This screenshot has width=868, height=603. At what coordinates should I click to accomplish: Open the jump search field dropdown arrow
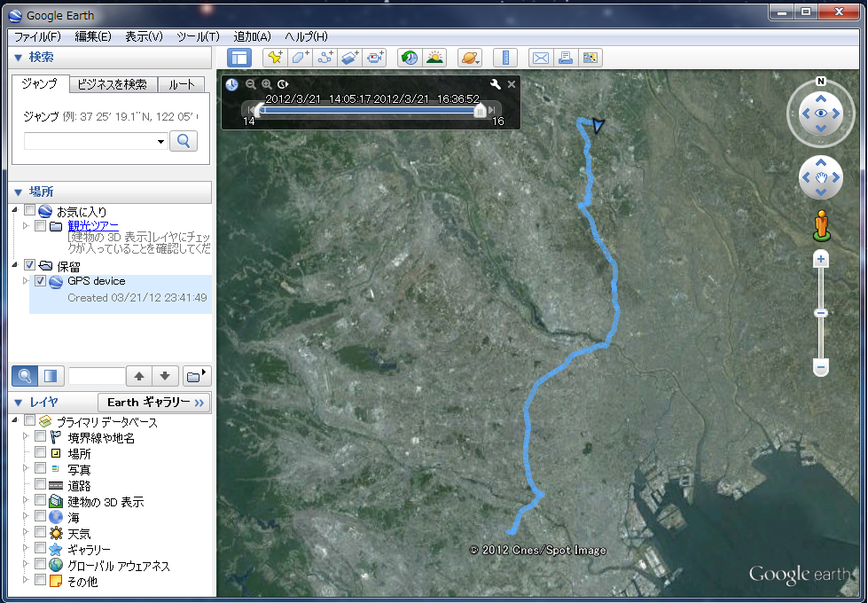tap(160, 142)
